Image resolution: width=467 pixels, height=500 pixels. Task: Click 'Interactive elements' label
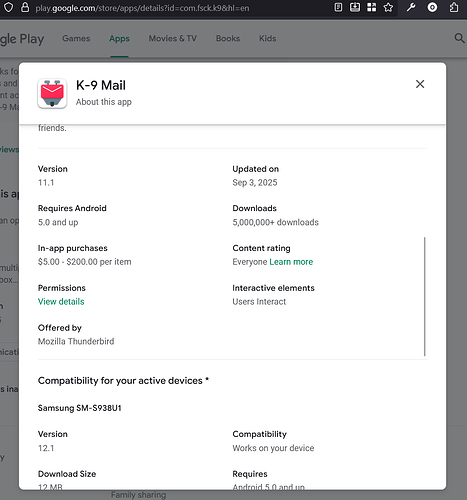coord(274,288)
